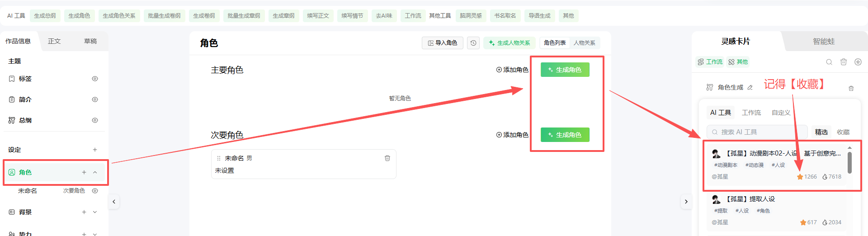Screen dimensions: 868x236
Task: Click the 孤星 avatar on 提取人设 card
Action: point(716,199)
